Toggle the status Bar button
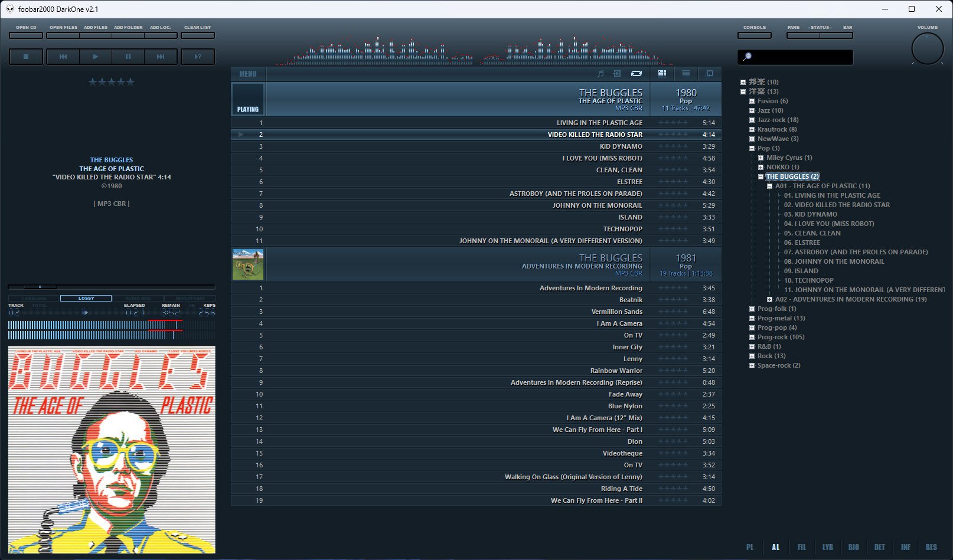This screenshot has width=953, height=560. pyautogui.click(x=836, y=35)
